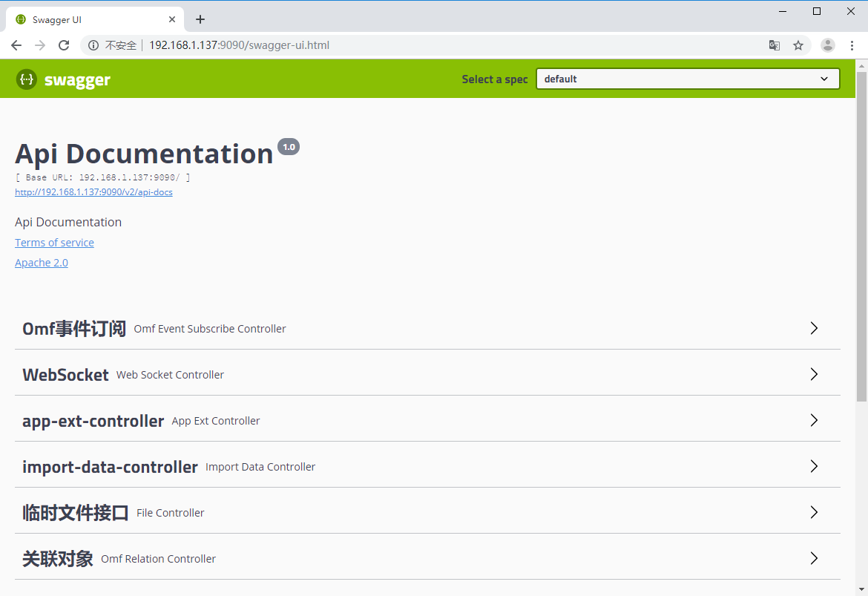The height and width of the screenshot is (596, 868).
Task: Expand import-data-controller chevron
Action: click(815, 466)
